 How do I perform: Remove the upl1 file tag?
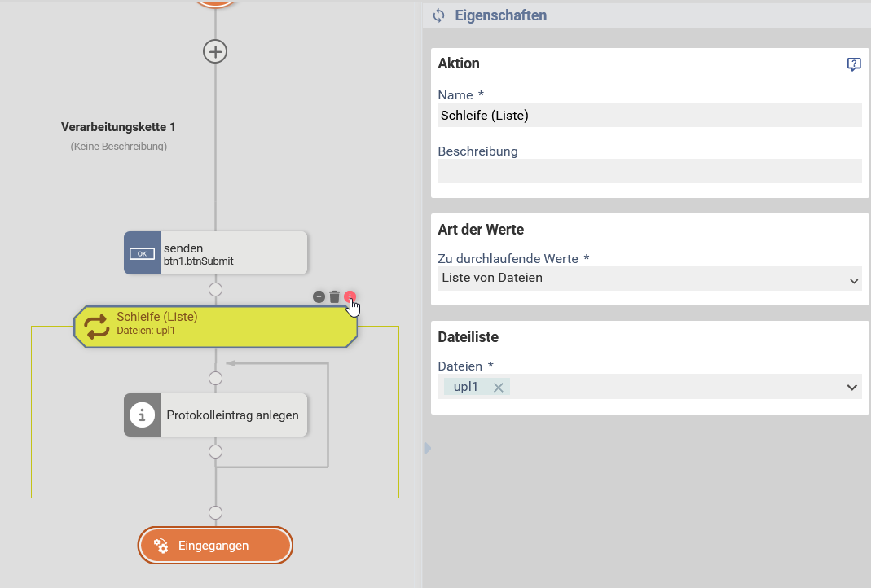pyautogui.click(x=498, y=388)
